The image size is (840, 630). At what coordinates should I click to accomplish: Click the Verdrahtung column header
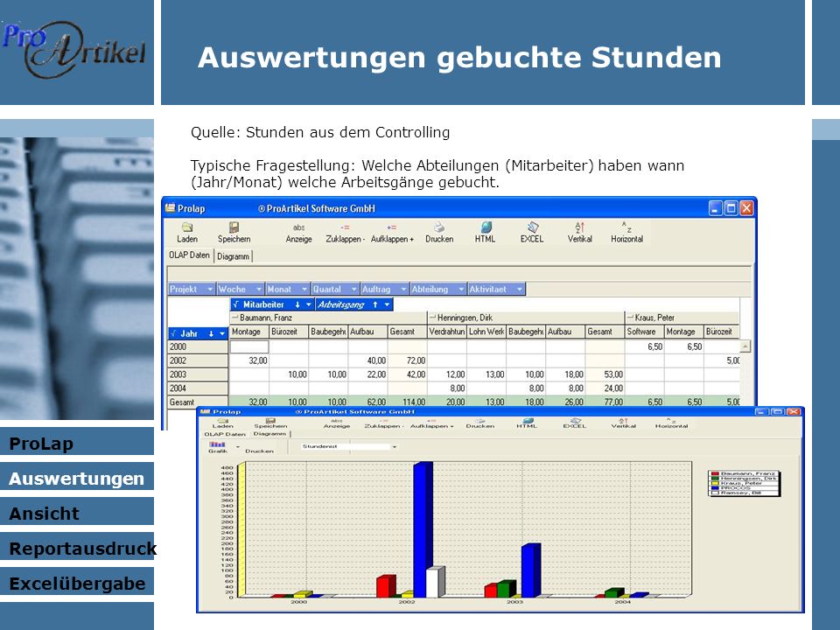(x=447, y=332)
